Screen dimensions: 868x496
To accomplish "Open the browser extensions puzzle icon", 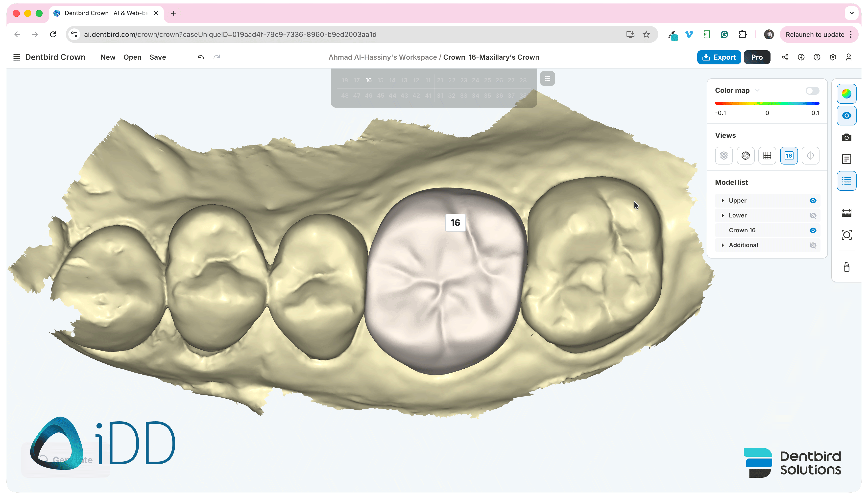I will click(x=742, y=34).
